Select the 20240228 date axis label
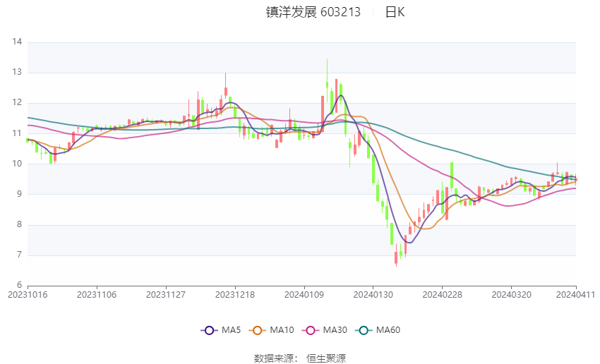Viewport: 600px width, 364px height. point(443,295)
